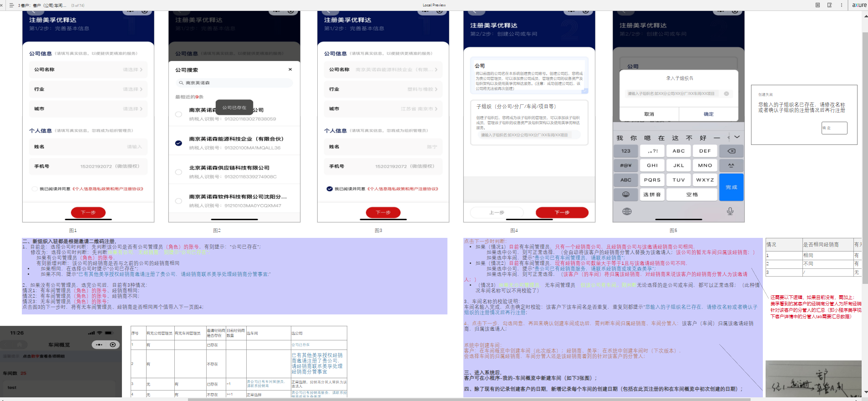
Task: Open the Axure notes panel icon
Action: pos(817,5)
